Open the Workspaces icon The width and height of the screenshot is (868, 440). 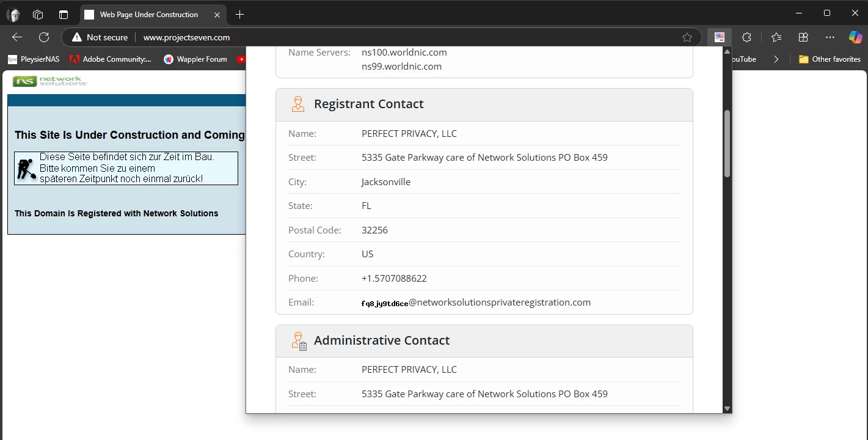click(x=38, y=15)
